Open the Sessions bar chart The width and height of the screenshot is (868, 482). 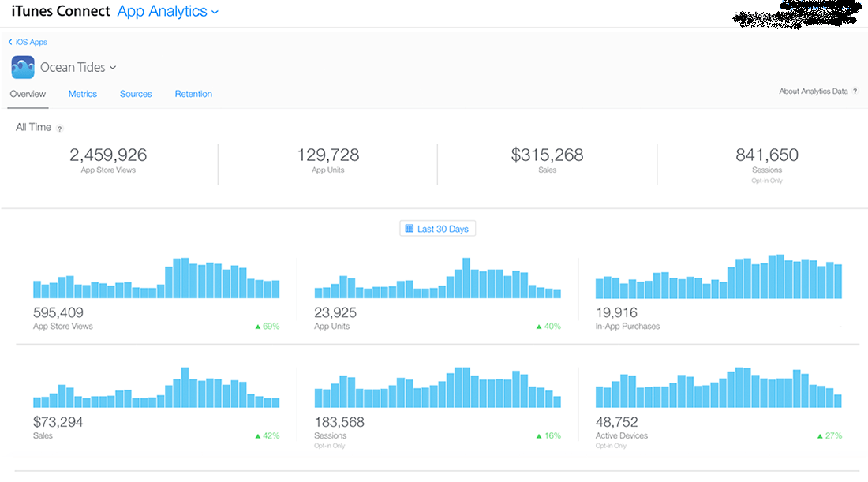click(437, 387)
